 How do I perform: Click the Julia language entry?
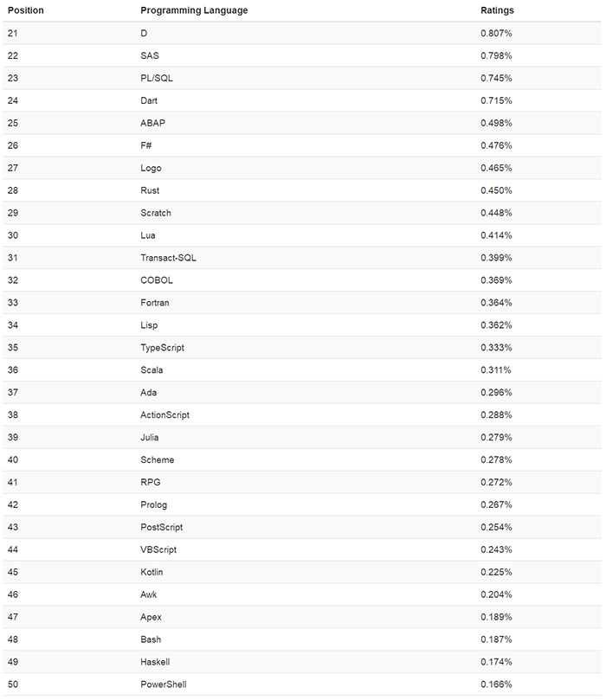pyautogui.click(x=150, y=438)
